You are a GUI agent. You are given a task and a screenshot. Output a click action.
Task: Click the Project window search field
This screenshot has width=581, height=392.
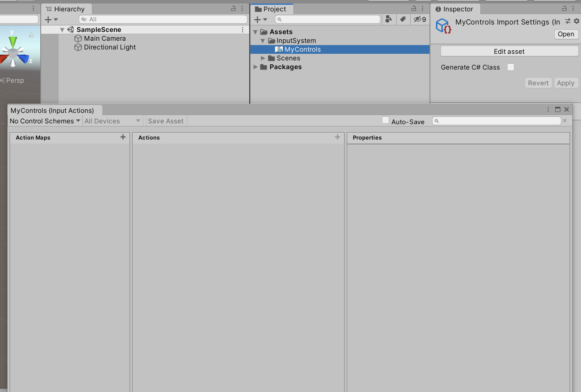point(327,19)
